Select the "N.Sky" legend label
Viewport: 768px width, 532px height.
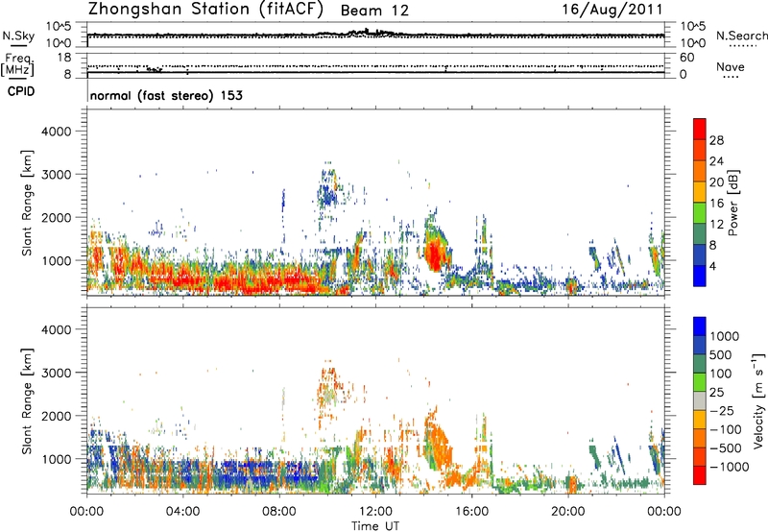point(18,36)
